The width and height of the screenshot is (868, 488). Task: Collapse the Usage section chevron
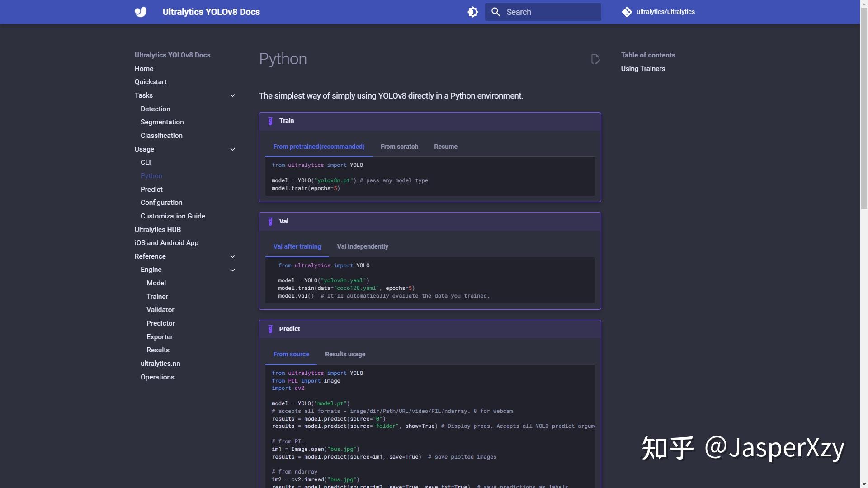(x=232, y=149)
